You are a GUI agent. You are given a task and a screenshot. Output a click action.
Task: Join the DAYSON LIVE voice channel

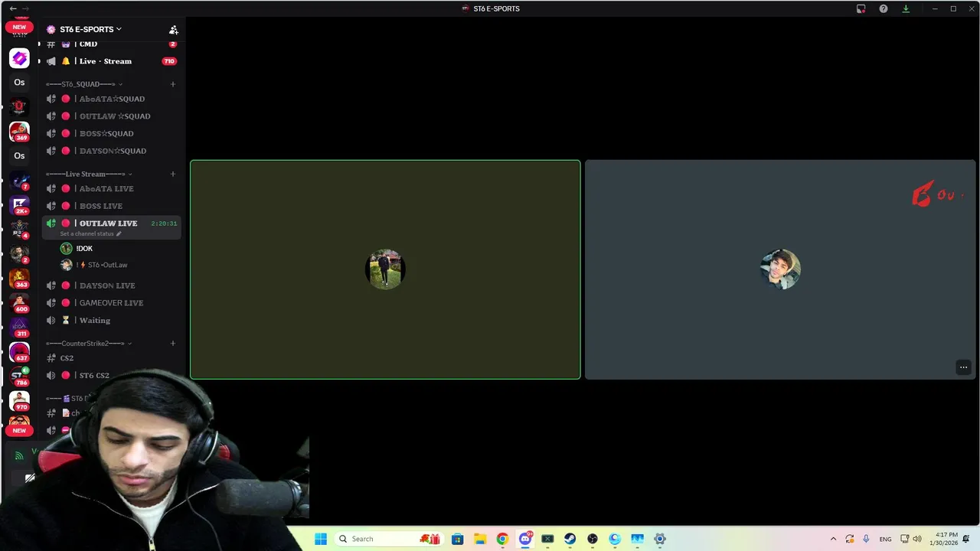coord(107,285)
